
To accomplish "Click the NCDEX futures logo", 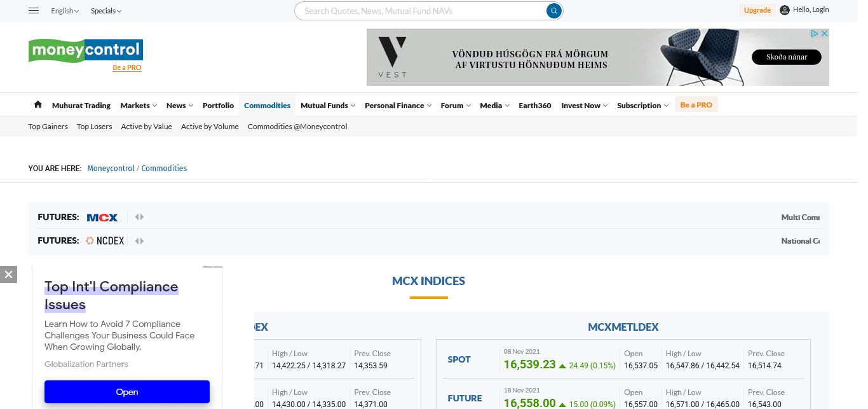I will click(105, 241).
